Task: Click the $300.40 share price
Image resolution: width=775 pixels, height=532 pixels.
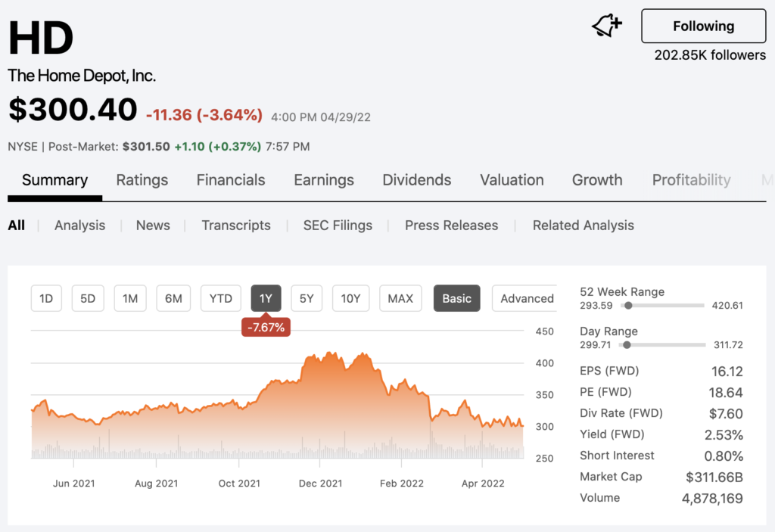Action: (x=73, y=109)
